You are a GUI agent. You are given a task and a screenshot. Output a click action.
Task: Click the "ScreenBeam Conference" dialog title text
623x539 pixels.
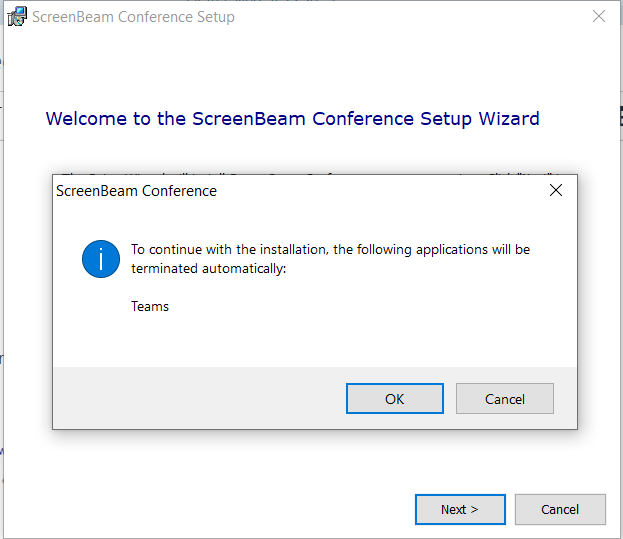click(136, 190)
